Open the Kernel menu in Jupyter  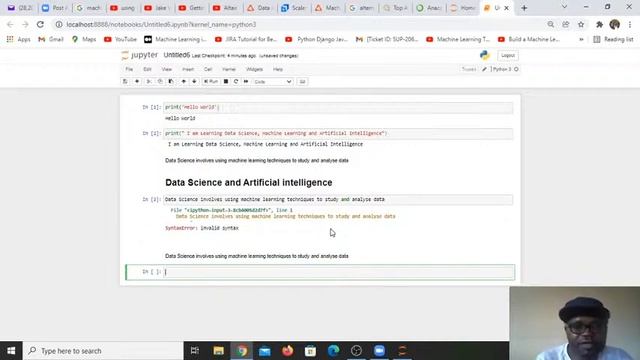pyautogui.click(x=229, y=69)
